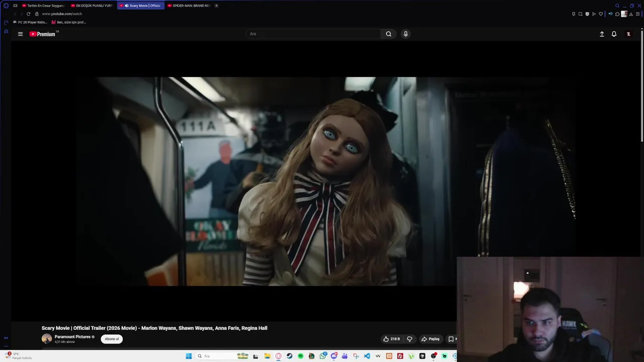The height and width of the screenshot is (362, 644).
Task: Focus the YouTube Ara search field
Action: [313, 34]
